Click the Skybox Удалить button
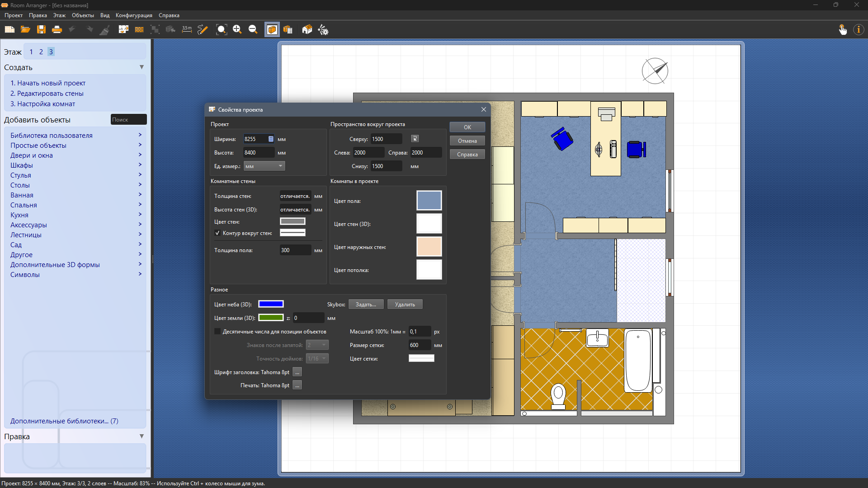The image size is (868, 488). tap(405, 305)
